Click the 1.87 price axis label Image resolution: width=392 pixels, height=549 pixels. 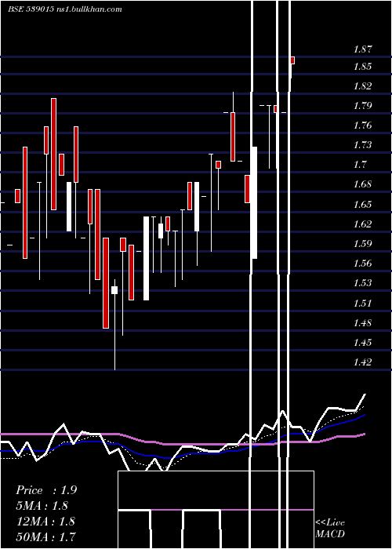pyautogui.click(x=362, y=49)
